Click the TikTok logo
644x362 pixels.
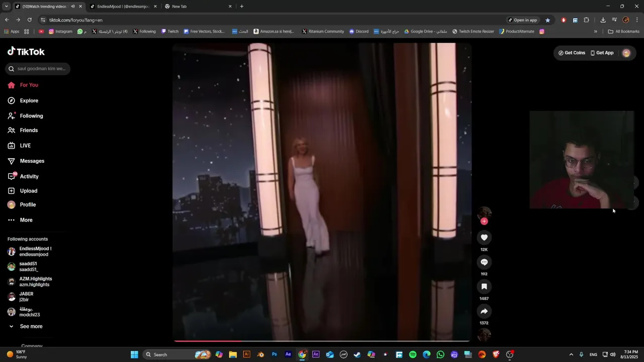(x=26, y=51)
